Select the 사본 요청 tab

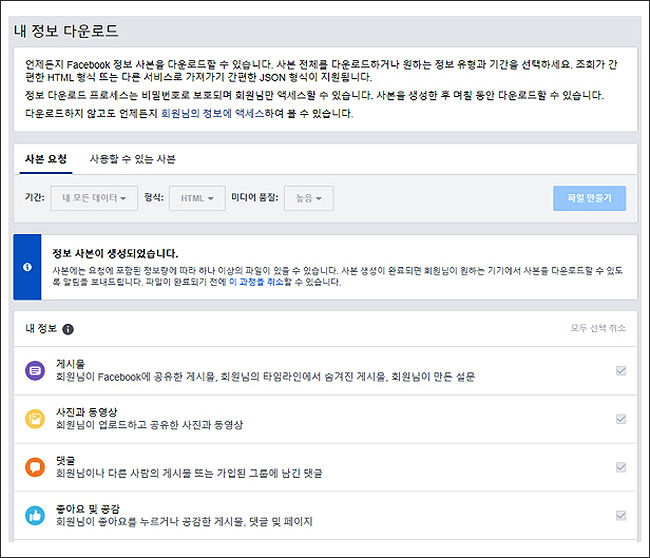(x=46, y=159)
